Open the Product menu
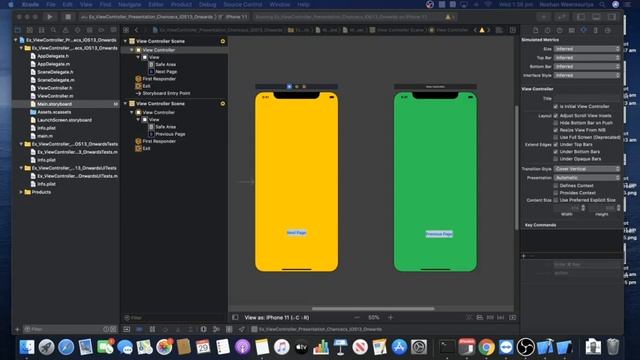Screen dimensions: 640x360 coord(181,4)
